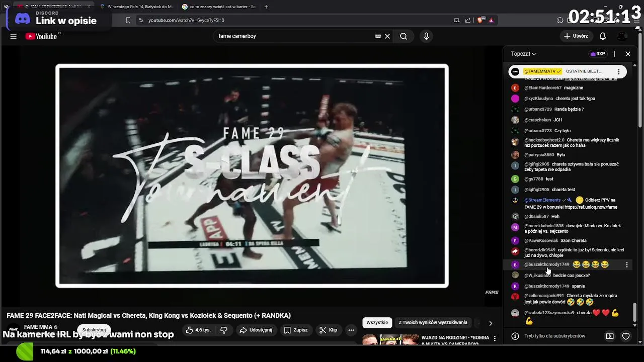Image resolution: width=644 pixels, height=362 pixels.
Task: Click the YouTube search input field
Action: click(294, 36)
